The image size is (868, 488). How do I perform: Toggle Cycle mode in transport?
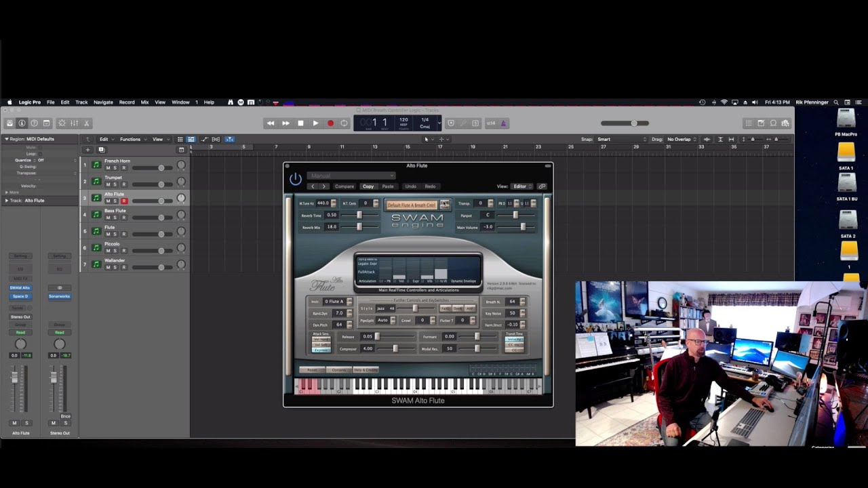[344, 123]
